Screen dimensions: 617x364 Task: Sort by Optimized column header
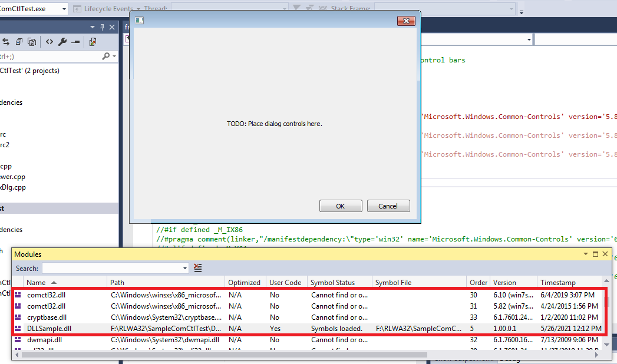(x=246, y=283)
